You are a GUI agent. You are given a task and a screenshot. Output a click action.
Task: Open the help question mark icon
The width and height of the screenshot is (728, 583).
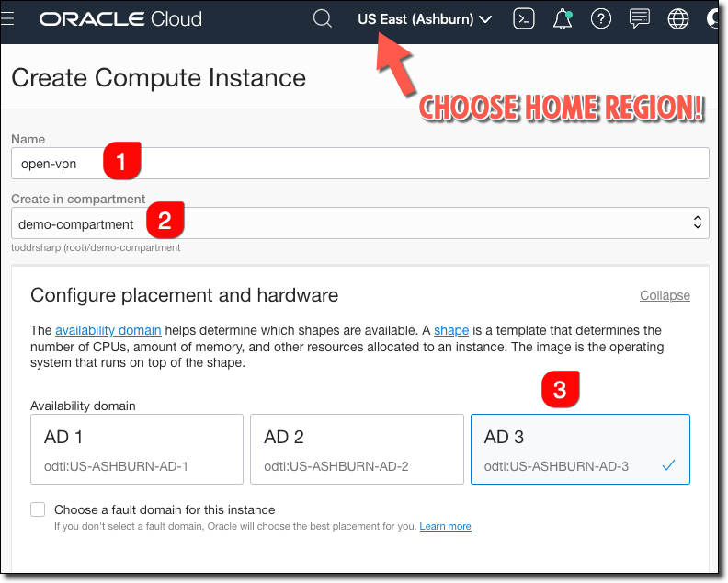601,19
